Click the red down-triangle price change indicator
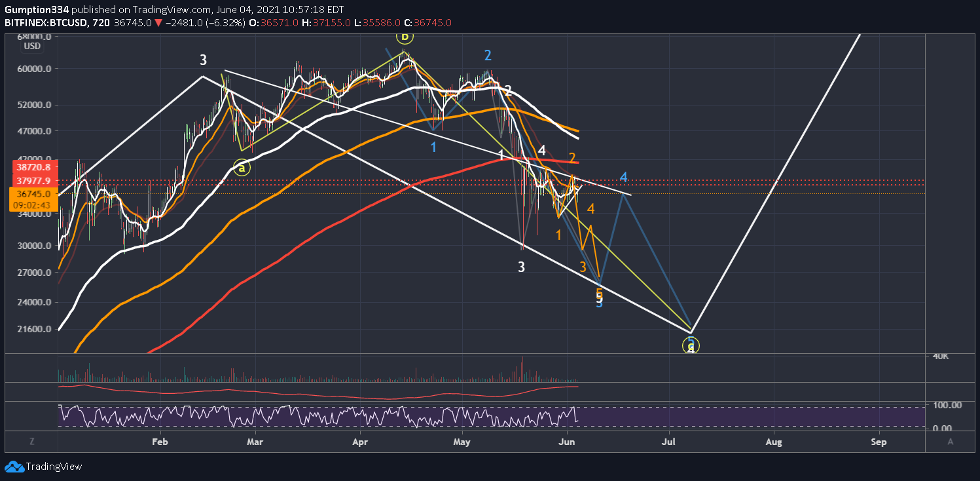980x481 pixels. click(158, 23)
